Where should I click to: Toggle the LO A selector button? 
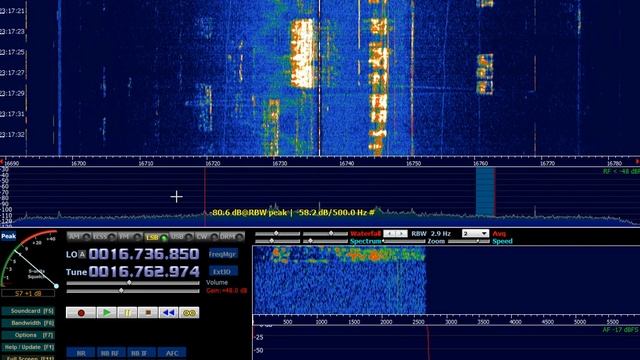click(82, 254)
